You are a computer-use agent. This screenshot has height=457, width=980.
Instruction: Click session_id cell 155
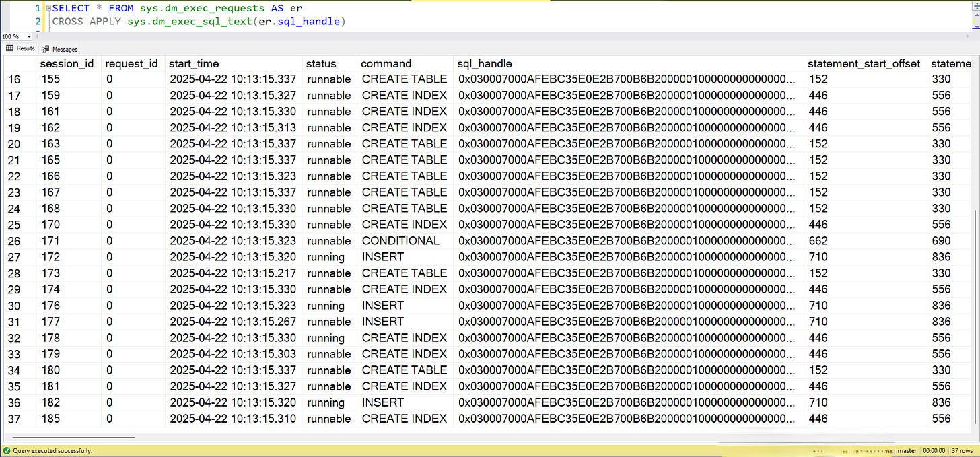click(69, 79)
